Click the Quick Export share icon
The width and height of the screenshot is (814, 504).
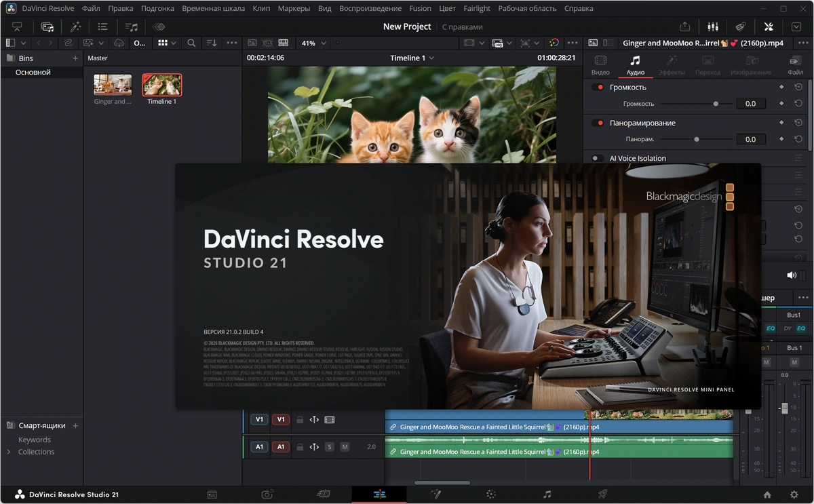point(684,26)
